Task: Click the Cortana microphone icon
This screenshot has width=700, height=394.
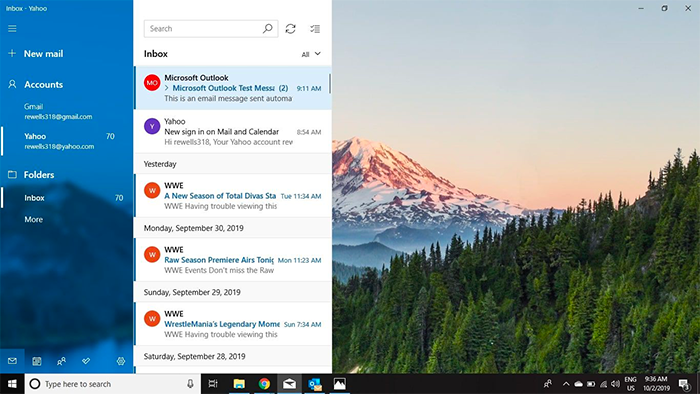Action: point(190,384)
